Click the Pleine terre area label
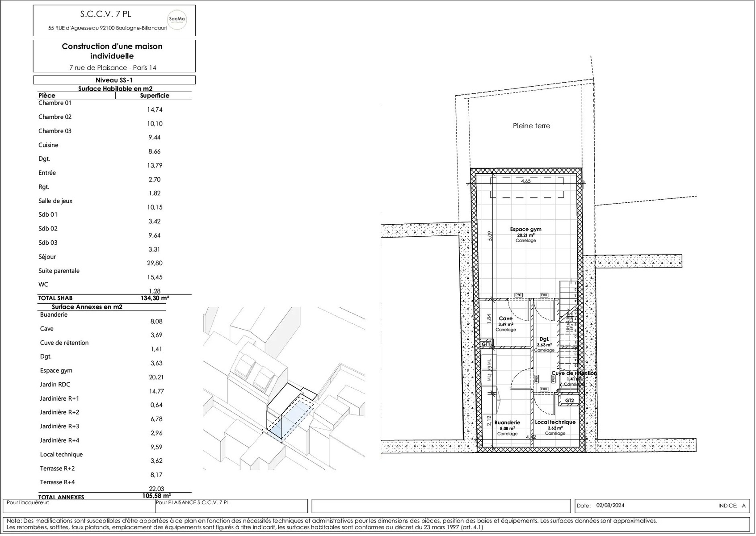Image resolution: width=756 pixels, height=536 pixels. pos(531,126)
